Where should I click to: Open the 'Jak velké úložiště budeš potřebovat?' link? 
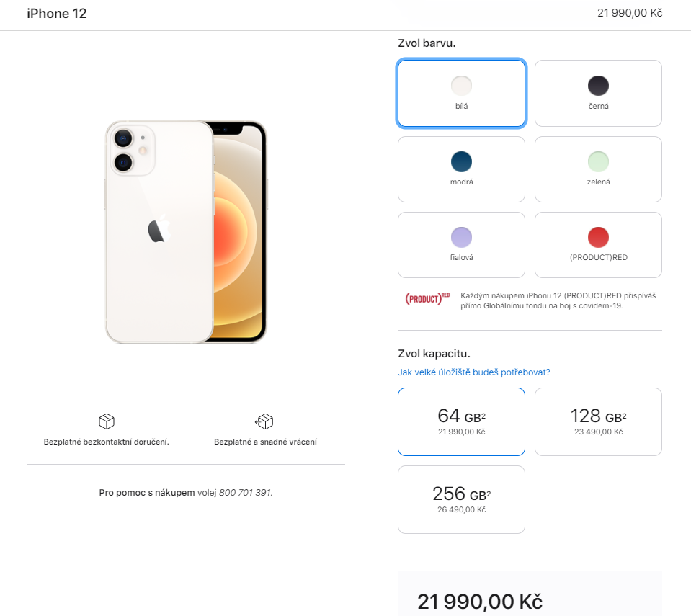point(473,372)
